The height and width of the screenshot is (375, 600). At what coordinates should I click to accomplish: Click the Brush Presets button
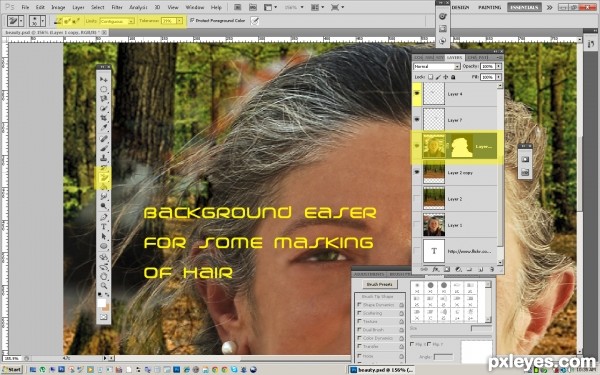(x=380, y=284)
